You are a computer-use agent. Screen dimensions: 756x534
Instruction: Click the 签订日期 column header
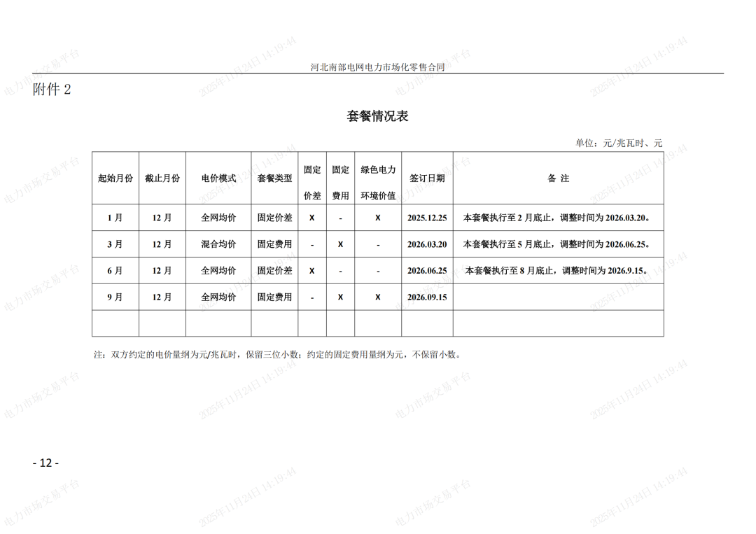pos(428,178)
